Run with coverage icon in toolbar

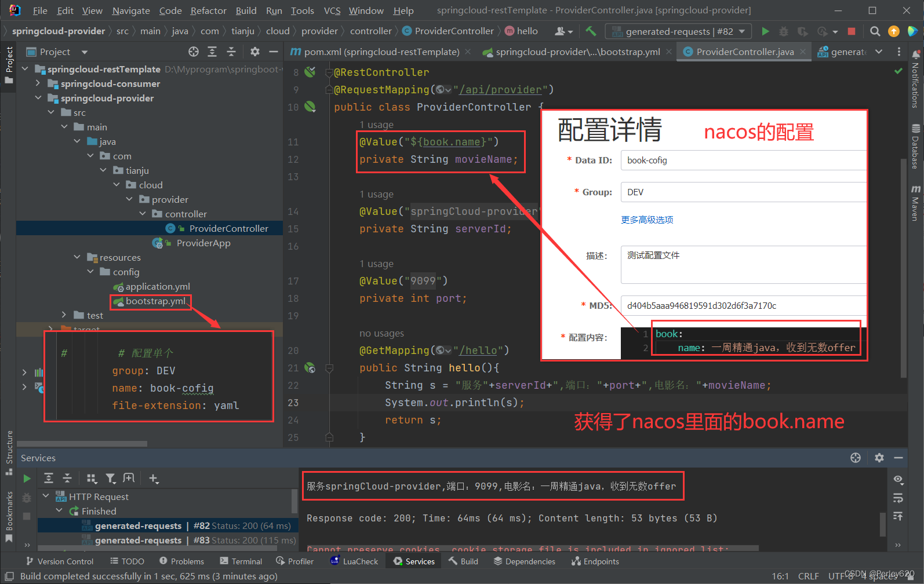coord(802,31)
